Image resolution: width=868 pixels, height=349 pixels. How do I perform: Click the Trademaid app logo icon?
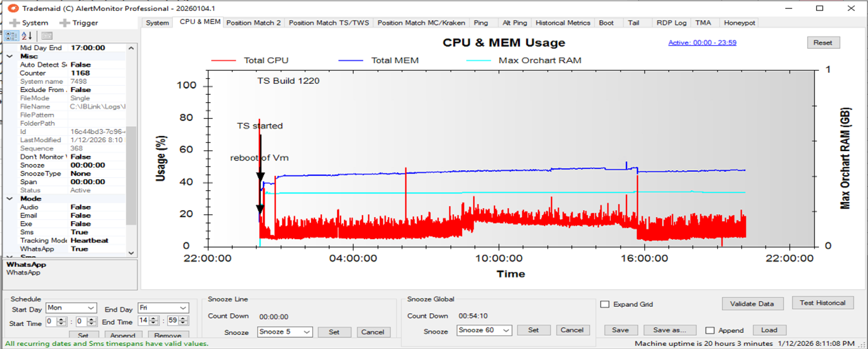[13, 8]
